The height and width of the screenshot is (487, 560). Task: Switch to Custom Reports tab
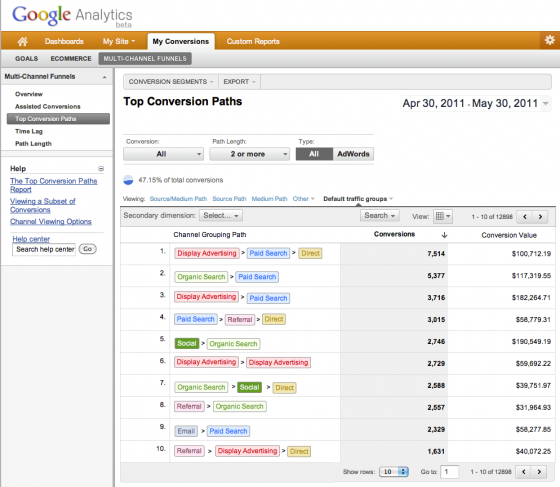tap(253, 41)
